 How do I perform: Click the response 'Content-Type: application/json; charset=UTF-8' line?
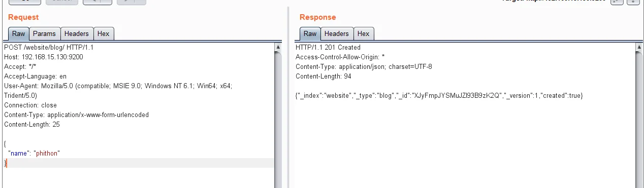[x=364, y=66]
